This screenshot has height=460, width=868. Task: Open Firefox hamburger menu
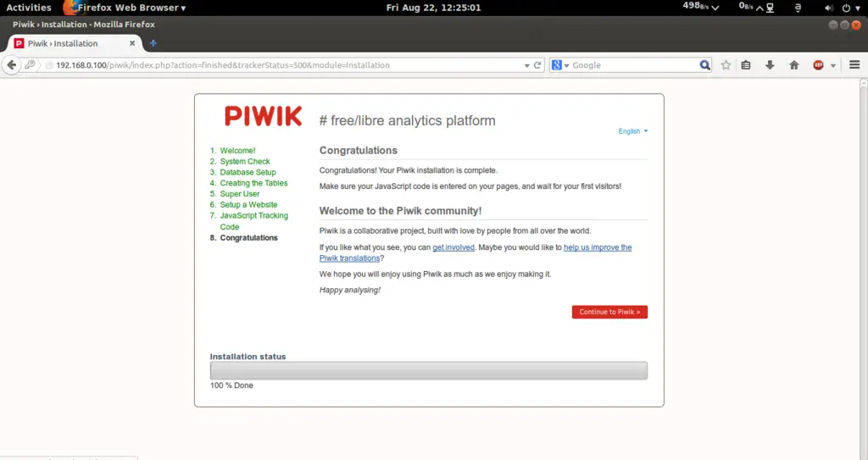(x=854, y=64)
